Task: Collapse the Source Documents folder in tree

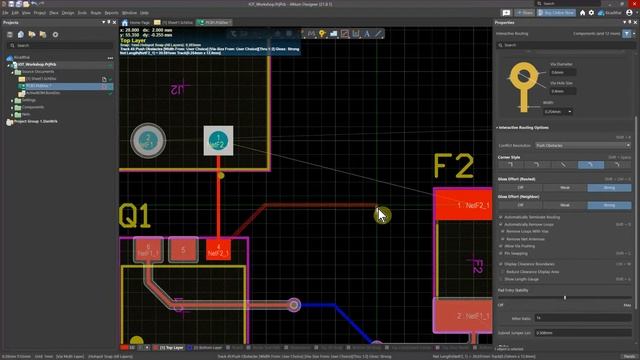Action: pyautogui.click(x=12, y=72)
